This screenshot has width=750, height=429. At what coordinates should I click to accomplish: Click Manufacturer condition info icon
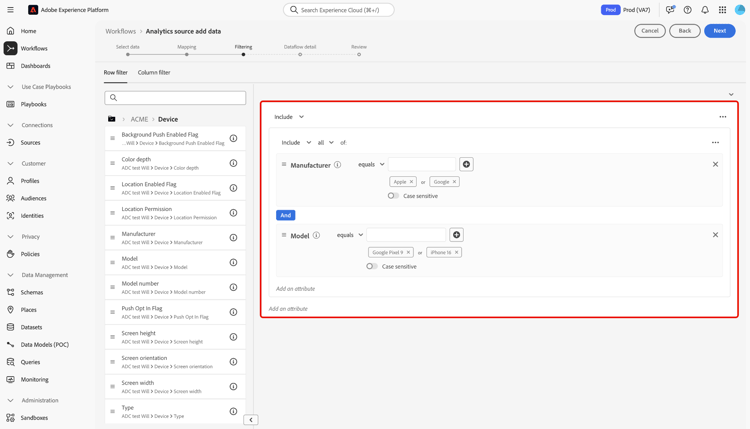point(338,165)
